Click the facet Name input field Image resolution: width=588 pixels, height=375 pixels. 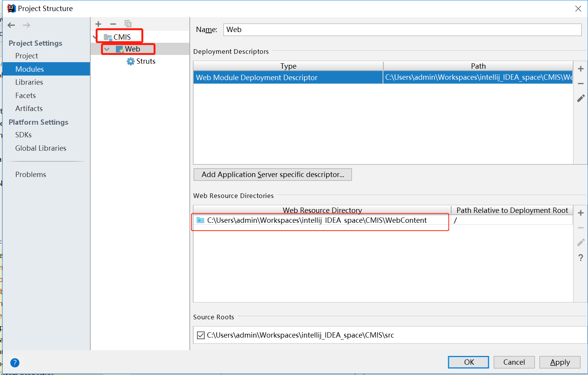click(x=402, y=30)
